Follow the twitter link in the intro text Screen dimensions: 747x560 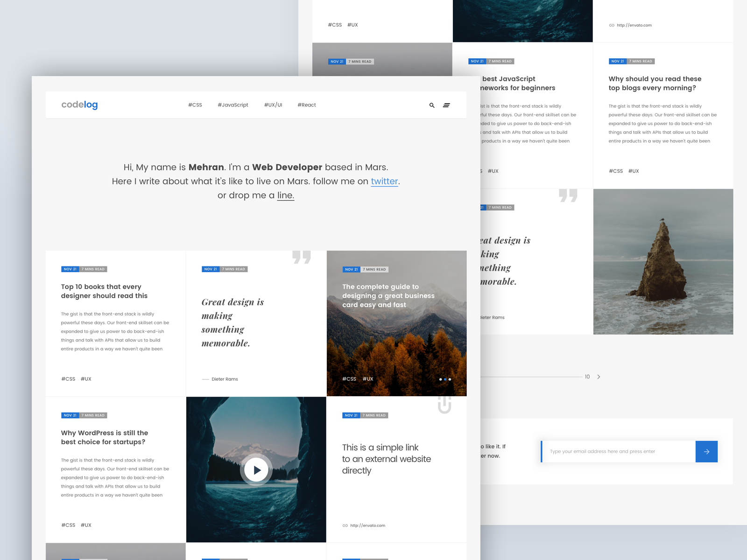click(384, 182)
